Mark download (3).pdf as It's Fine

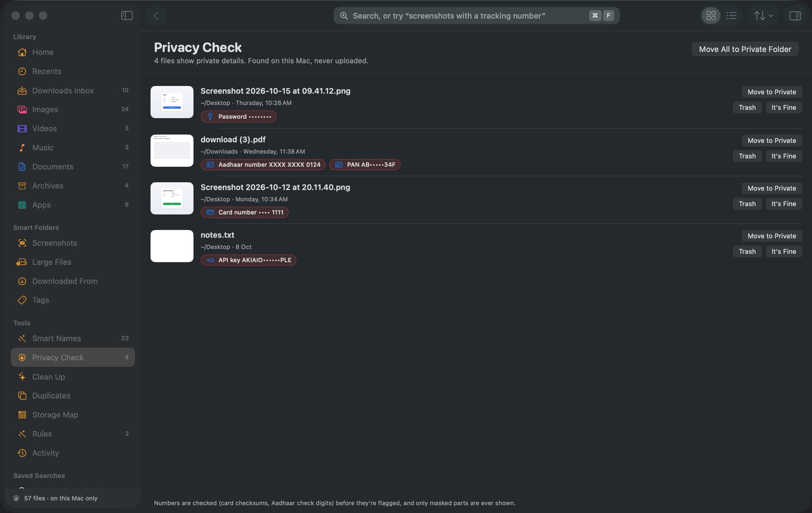click(784, 156)
